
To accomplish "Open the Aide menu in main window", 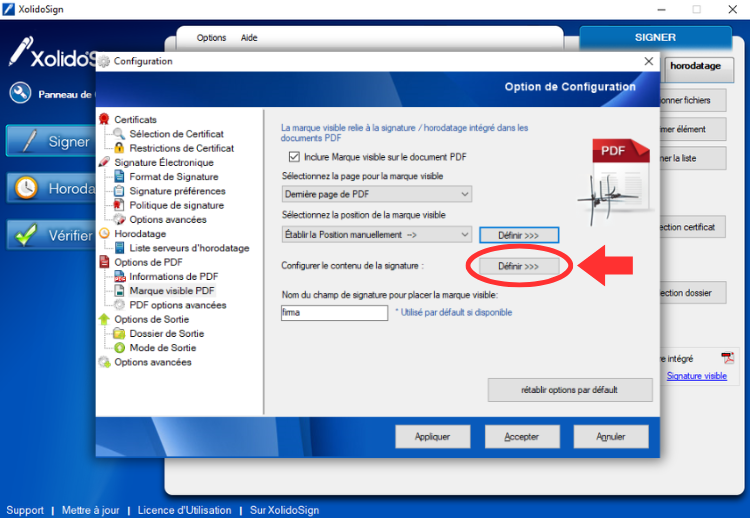I will (x=249, y=38).
